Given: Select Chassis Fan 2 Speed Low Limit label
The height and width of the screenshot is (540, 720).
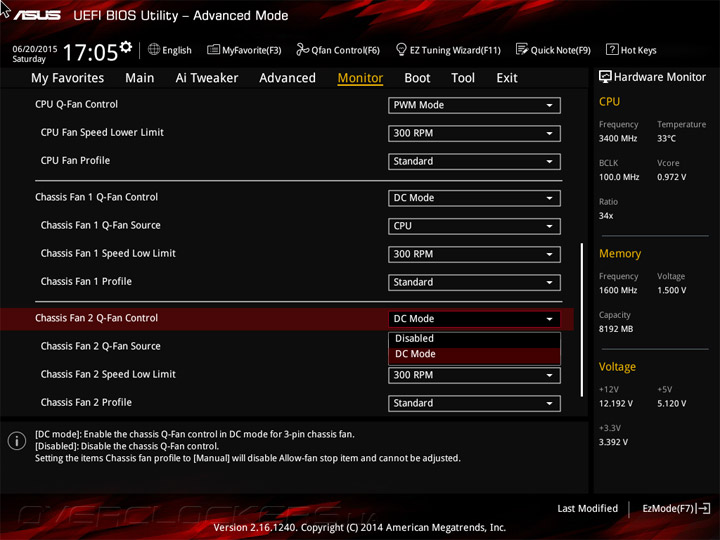Looking at the screenshot, I should click(108, 374).
